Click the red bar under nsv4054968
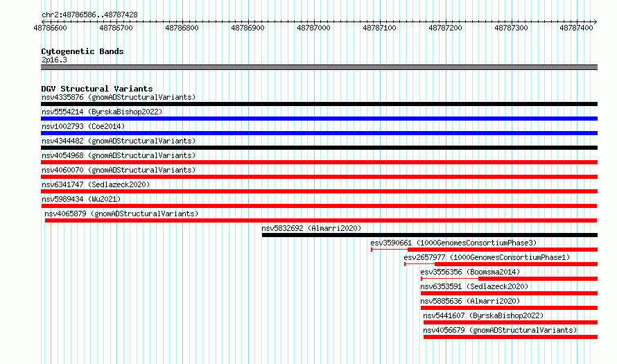The height and width of the screenshot is (364, 617). (x=319, y=162)
